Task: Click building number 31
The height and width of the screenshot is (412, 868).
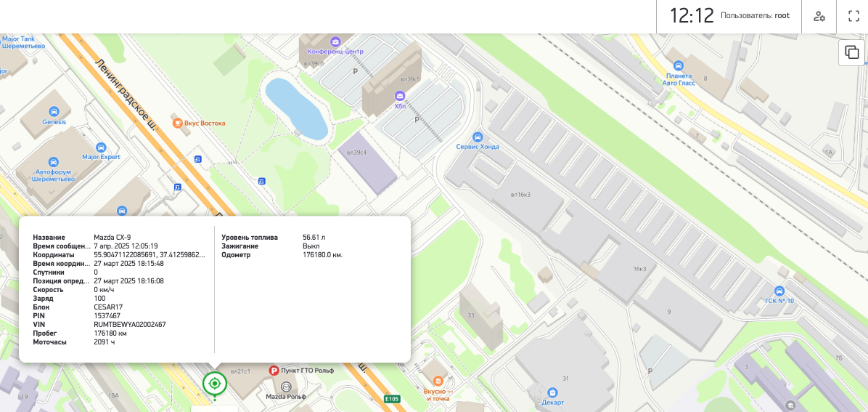Action: click(566, 379)
